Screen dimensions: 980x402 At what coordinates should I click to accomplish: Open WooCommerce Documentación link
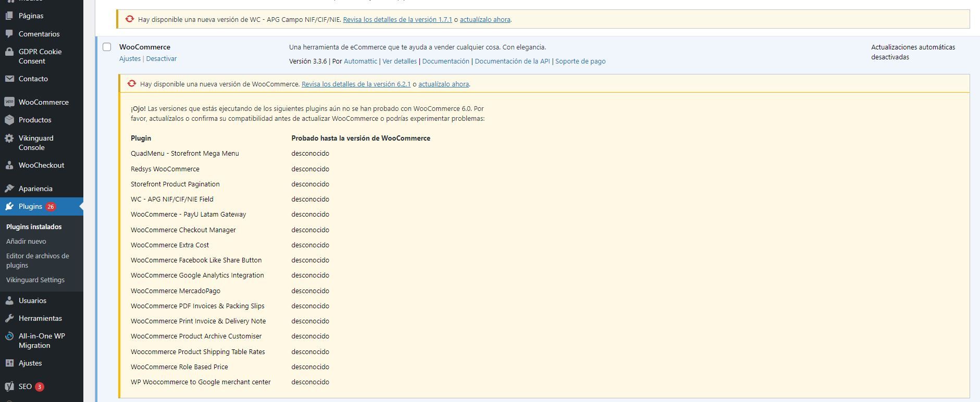[x=445, y=61]
